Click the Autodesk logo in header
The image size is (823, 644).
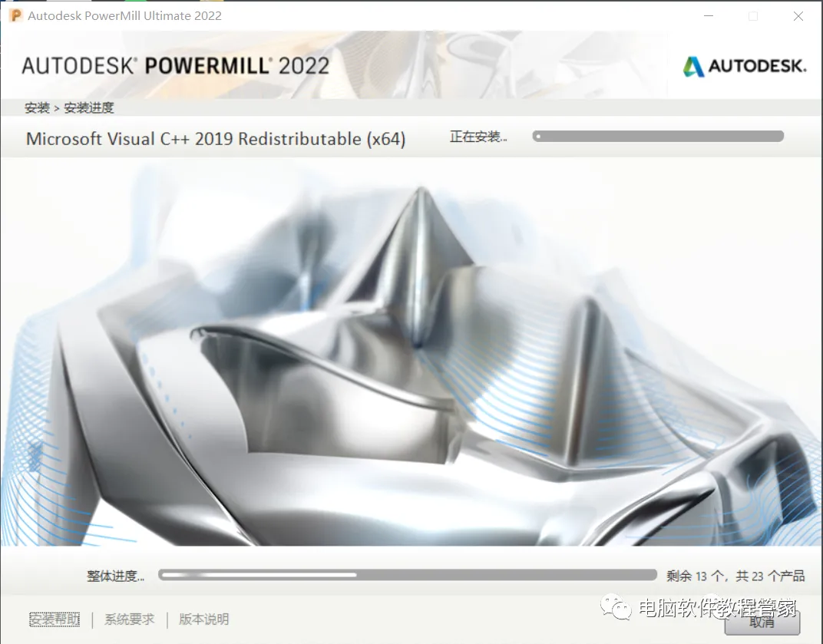click(744, 66)
